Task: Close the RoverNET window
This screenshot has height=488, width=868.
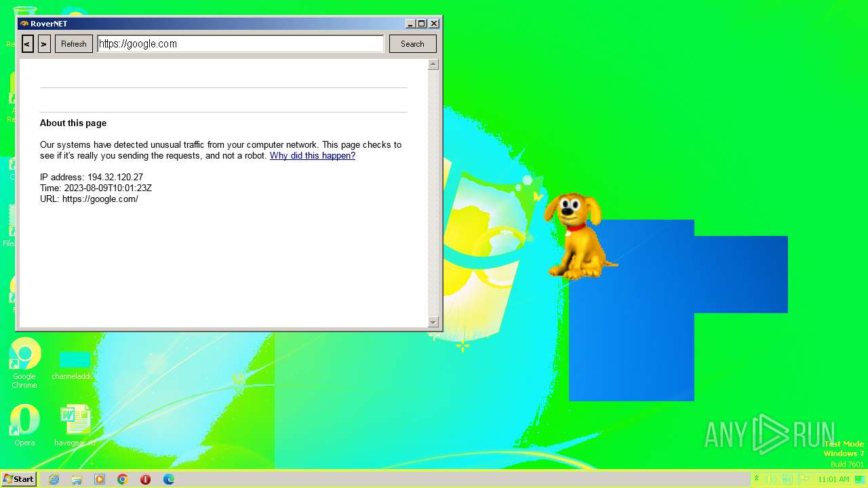Action: click(x=434, y=24)
